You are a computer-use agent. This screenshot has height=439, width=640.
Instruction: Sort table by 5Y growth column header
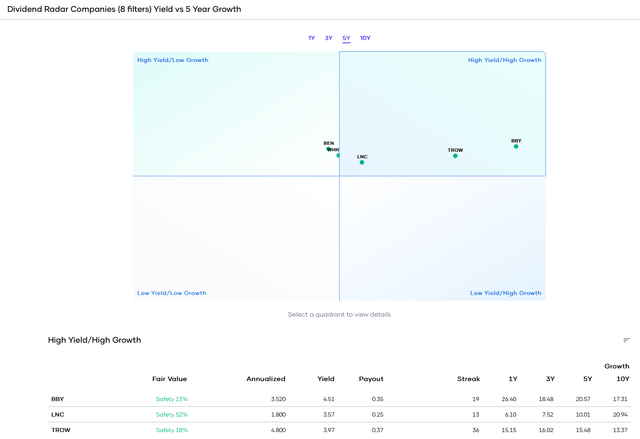click(x=587, y=379)
